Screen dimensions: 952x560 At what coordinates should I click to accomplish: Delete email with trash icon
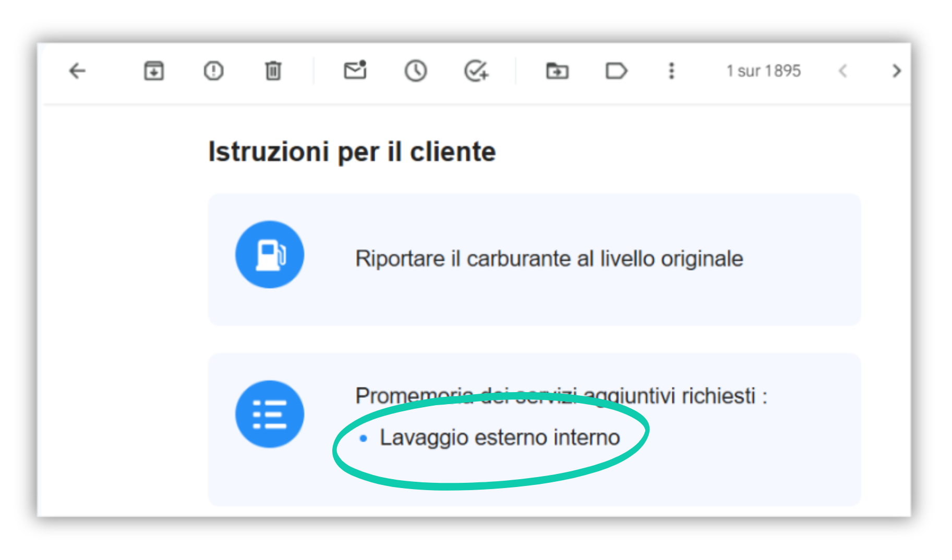(273, 71)
